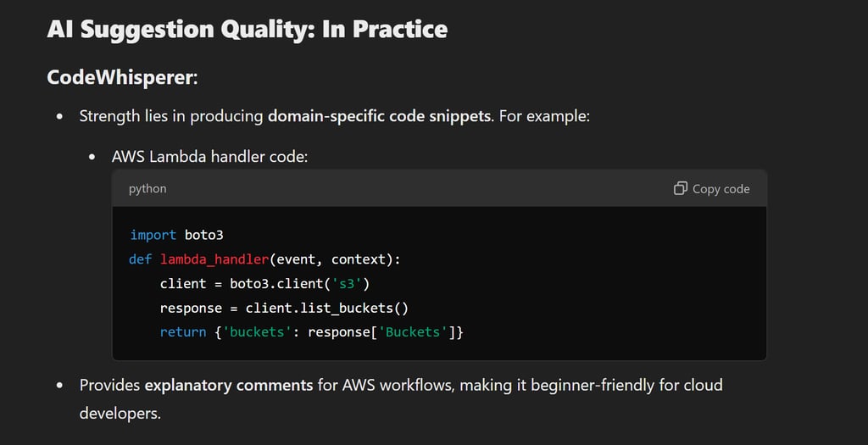868x445 pixels.
Task: Click "lambda_handler" function name in code
Action: [x=214, y=259]
